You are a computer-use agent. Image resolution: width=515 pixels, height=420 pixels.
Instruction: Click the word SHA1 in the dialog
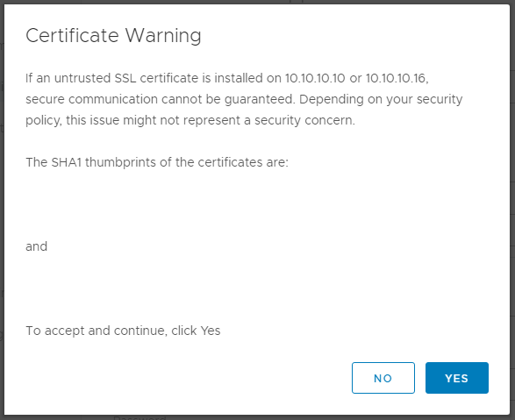[x=67, y=162]
